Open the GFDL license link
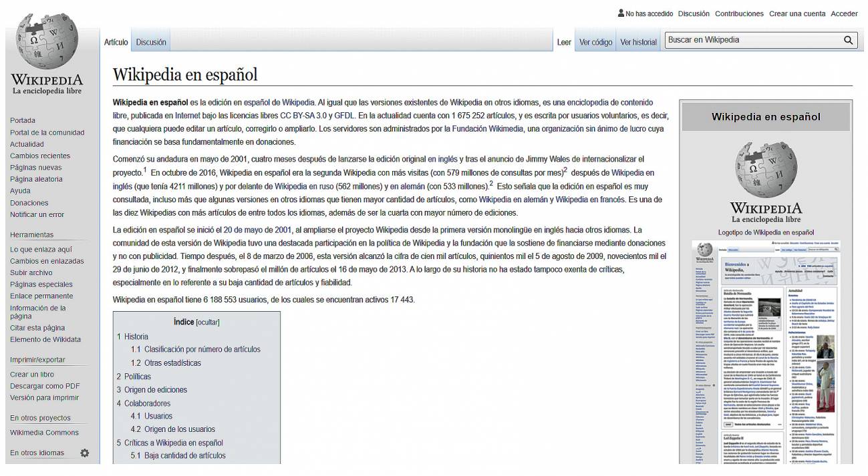 (345, 115)
